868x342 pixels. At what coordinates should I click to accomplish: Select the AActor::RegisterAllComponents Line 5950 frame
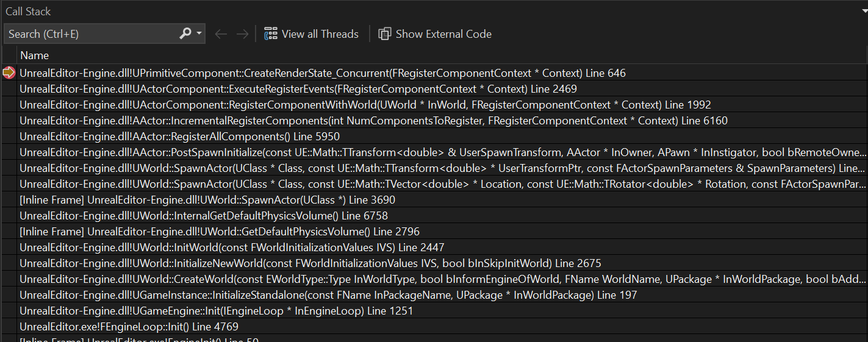(179, 137)
